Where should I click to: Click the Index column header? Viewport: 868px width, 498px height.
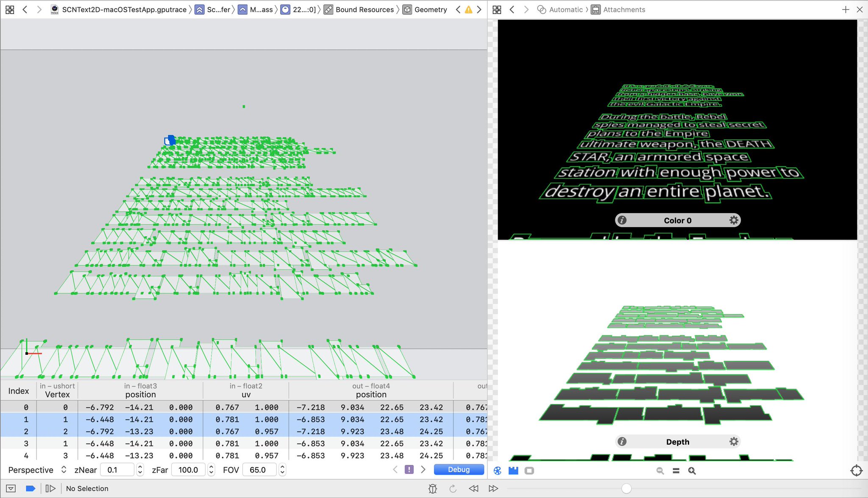tap(19, 390)
